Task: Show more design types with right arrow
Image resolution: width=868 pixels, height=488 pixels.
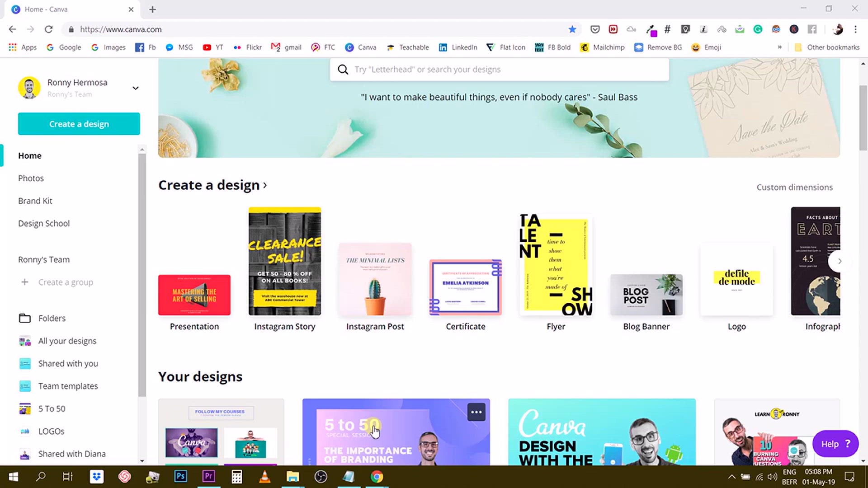Action: pos(840,261)
